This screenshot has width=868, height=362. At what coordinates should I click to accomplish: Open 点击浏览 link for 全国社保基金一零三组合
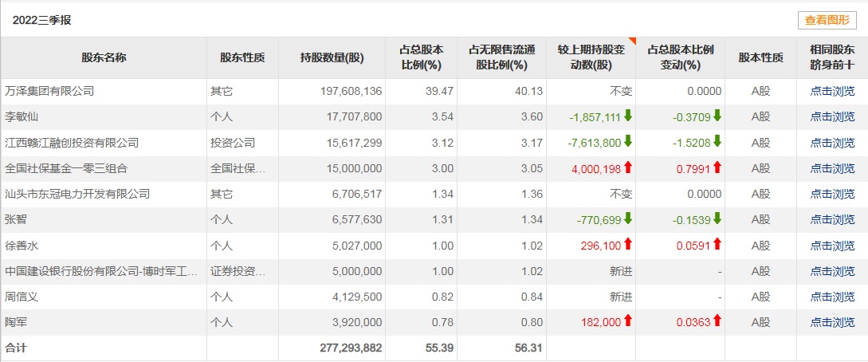[832, 168]
